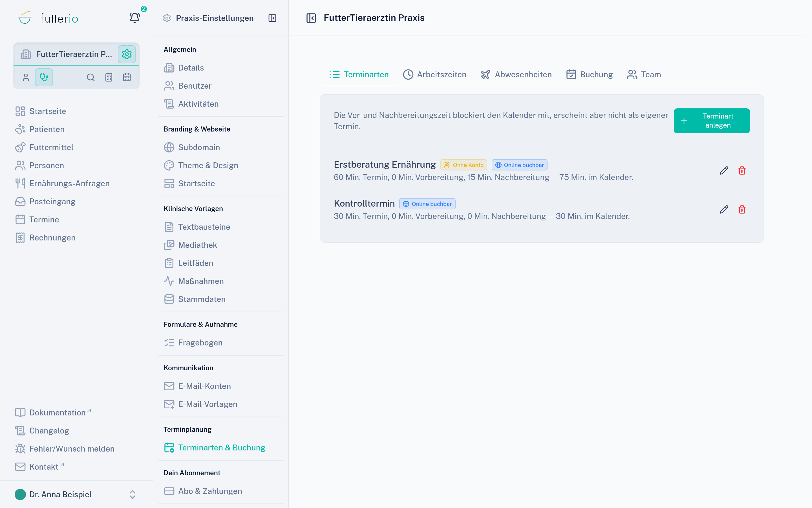Open the FutterTieraerztin P... practice selector
Image resolution: width=812 pixels, height=508 pixels.
click(67, 54)
